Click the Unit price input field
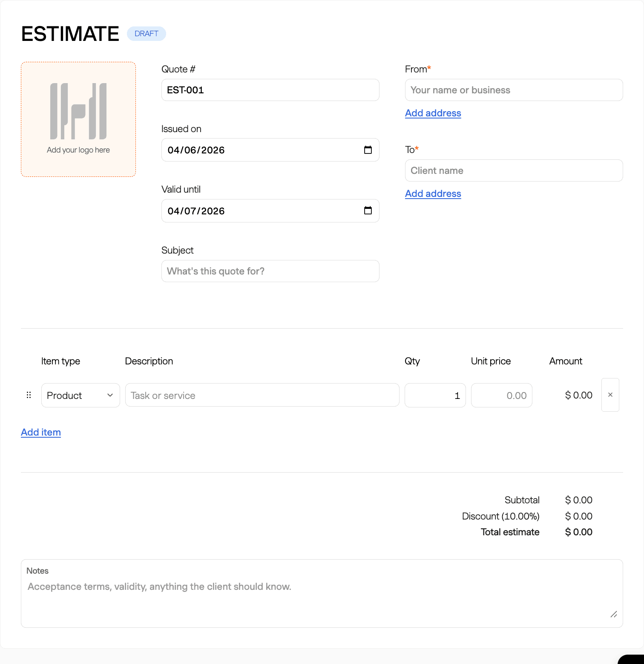Screen dimensions: 644x664 [502, 396]
